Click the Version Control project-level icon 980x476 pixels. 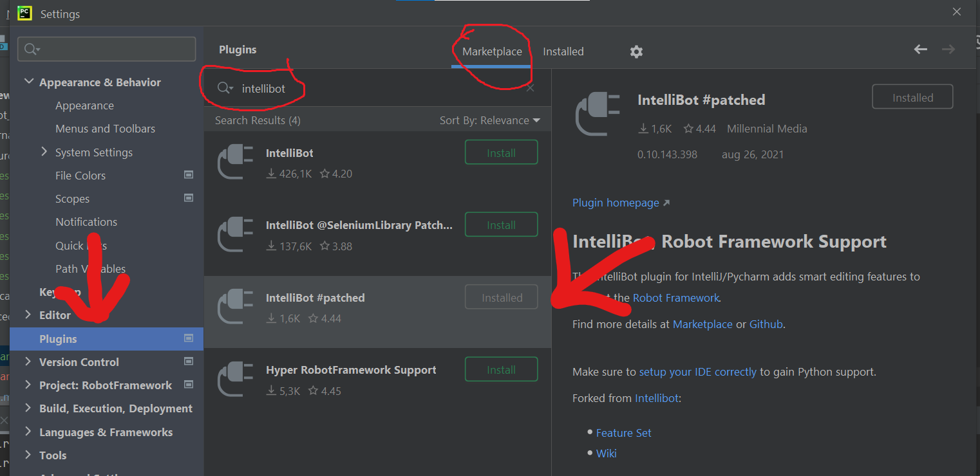(x=189, y=362)
